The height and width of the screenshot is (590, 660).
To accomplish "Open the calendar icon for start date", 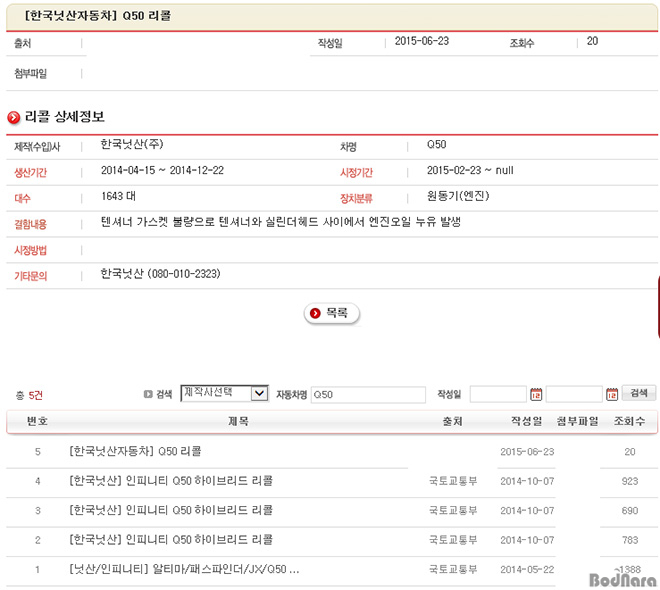I will [x=536, y=394].
